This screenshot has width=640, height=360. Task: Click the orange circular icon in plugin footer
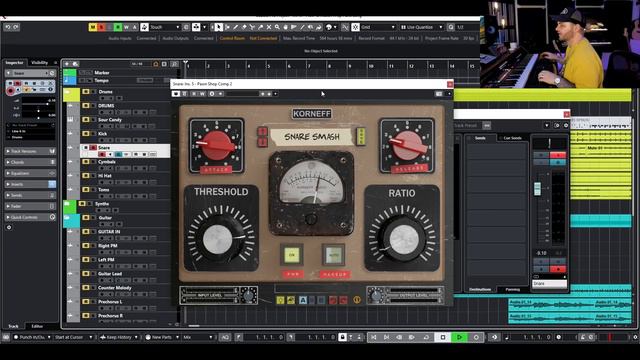pos(357,300)
